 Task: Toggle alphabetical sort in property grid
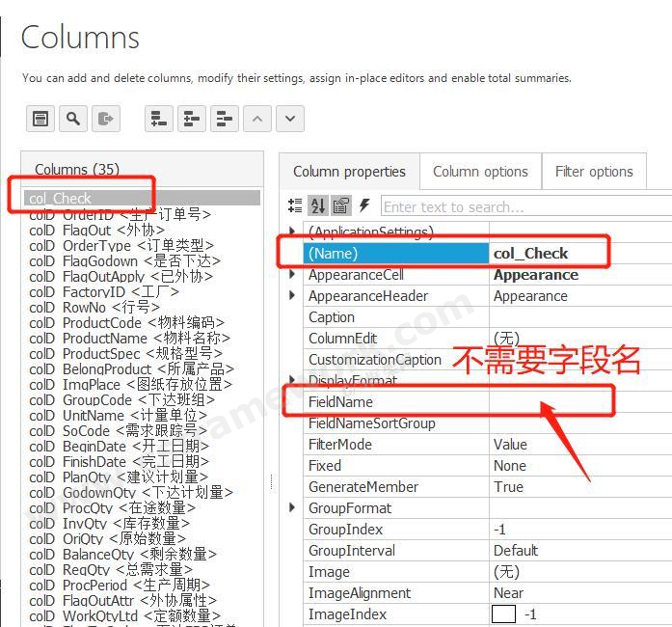(x=318, y=205)
